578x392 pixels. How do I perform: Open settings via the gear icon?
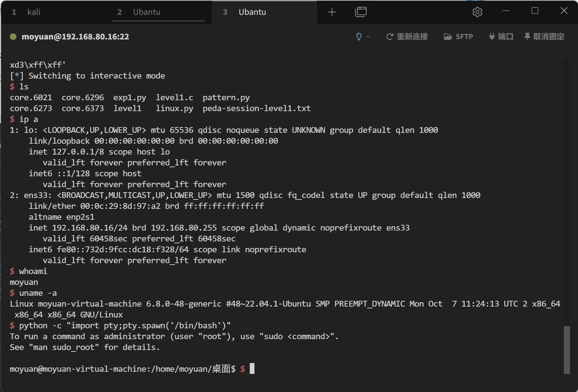pyautogui.click(x=477, y=12)
